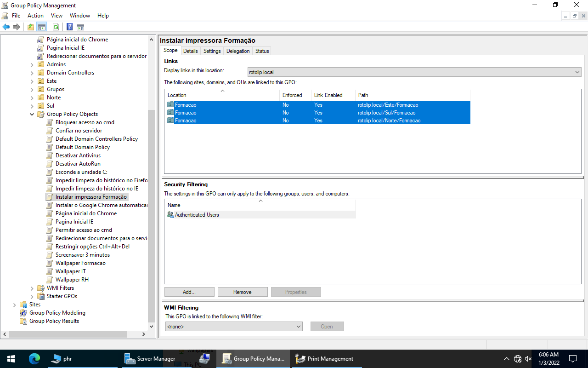Select the Wallpaper IT policy object

click(70, 271)
